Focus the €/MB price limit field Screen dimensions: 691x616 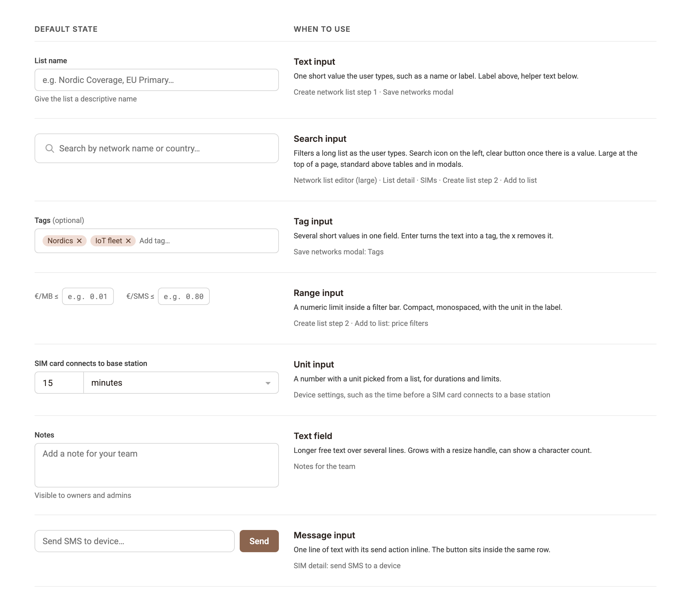(88, 297)
